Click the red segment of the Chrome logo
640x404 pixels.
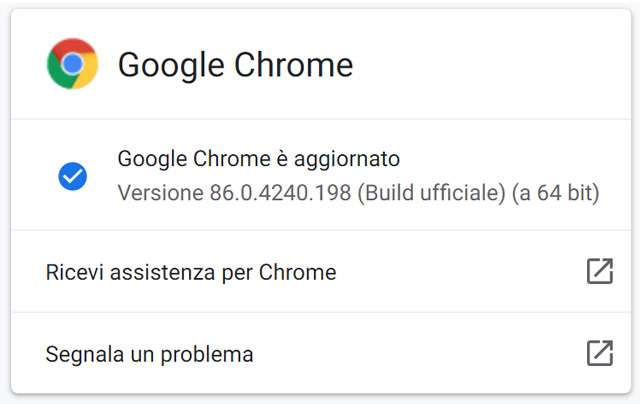72,46
